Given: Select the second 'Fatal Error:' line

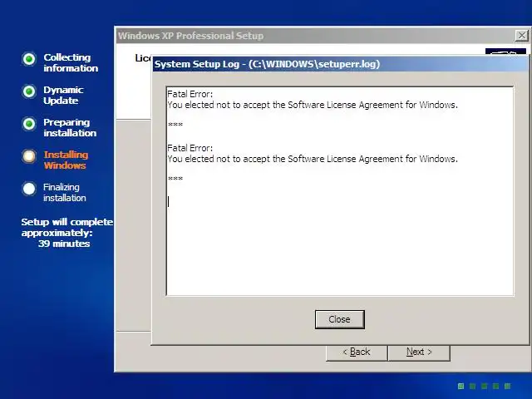Looking at the screenshot, I should coord(190,148).
